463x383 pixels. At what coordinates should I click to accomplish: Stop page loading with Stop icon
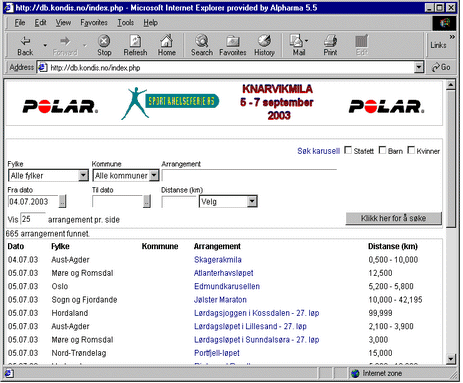(104, 46)
